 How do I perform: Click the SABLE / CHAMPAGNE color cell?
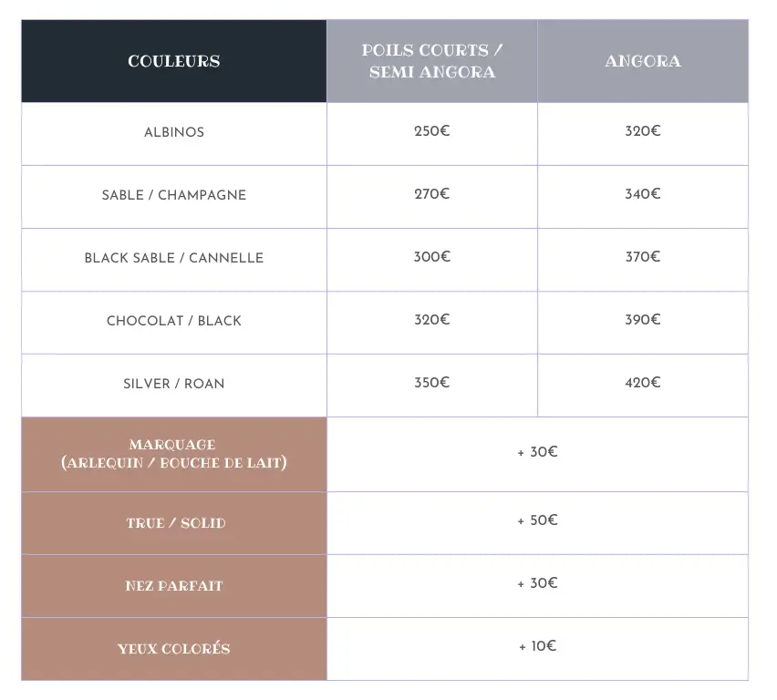coord(174,195)
